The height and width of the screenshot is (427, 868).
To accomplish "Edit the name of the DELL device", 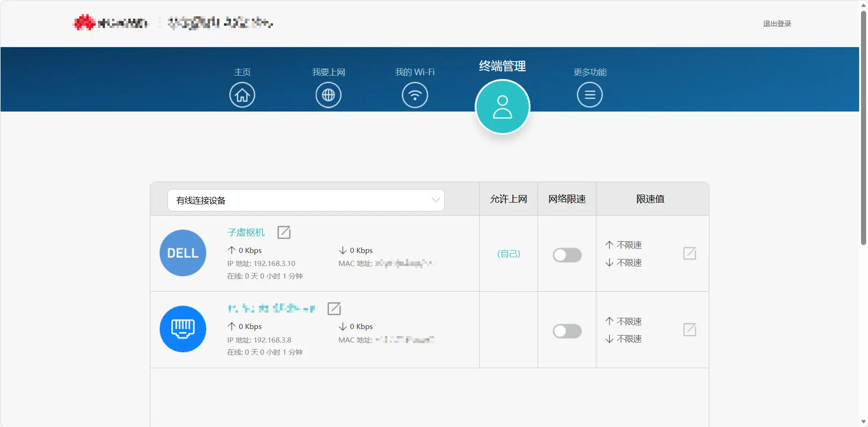I will pyautogui.click(x=284, y=232).
